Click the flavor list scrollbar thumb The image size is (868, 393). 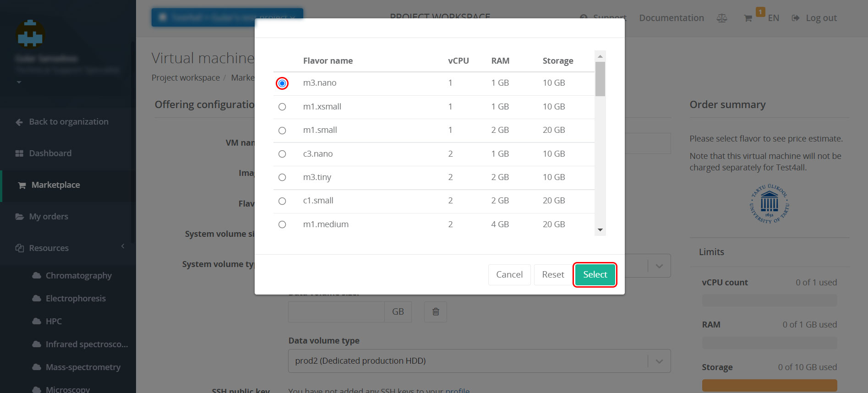(600, 79)
